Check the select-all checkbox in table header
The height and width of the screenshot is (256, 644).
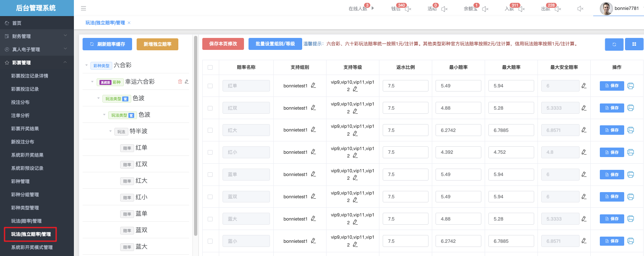click(x=210, y=67)
